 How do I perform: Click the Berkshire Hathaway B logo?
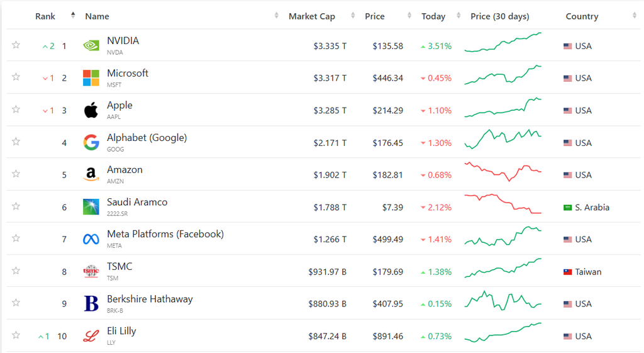click(91, 303)
